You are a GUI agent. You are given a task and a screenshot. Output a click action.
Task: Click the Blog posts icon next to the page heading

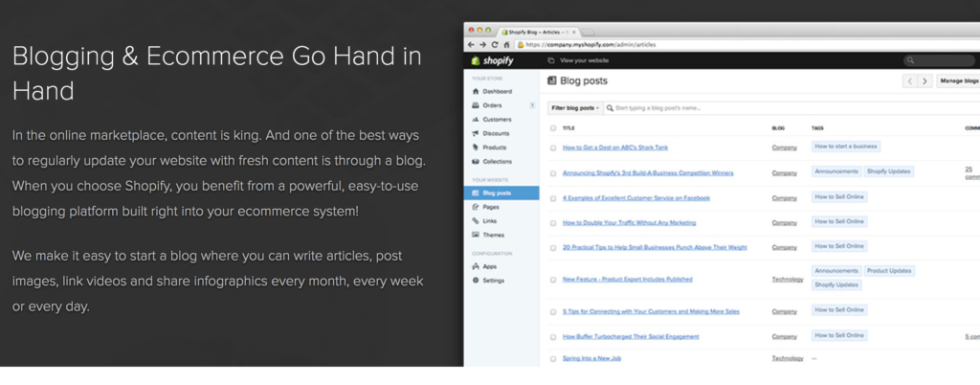coord(551,80)
